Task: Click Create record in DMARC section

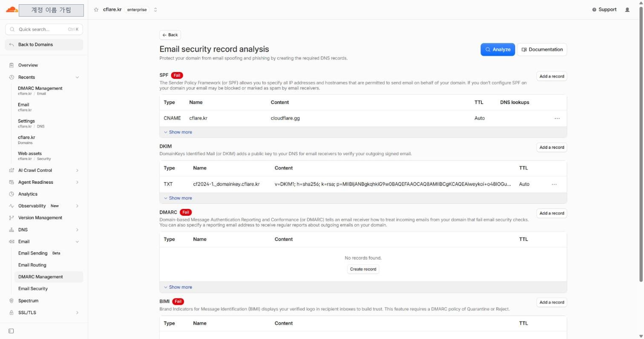Action: pos(363,269)
